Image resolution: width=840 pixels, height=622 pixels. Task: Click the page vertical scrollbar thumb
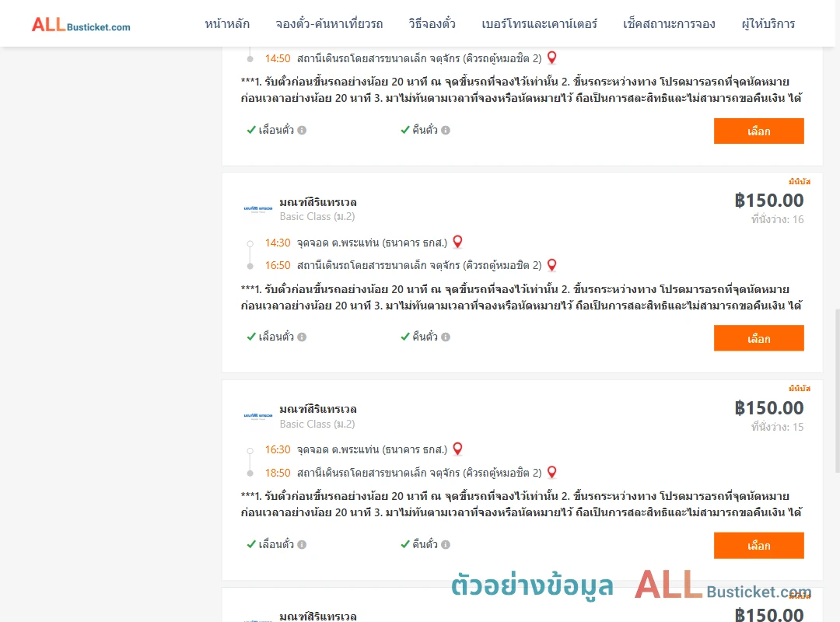[x=838, y=391]
